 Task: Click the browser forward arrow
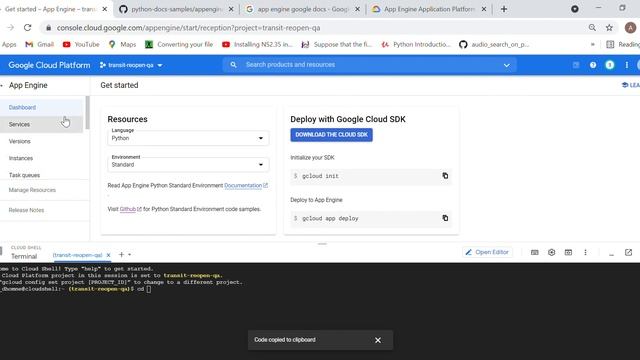(11, 28)
